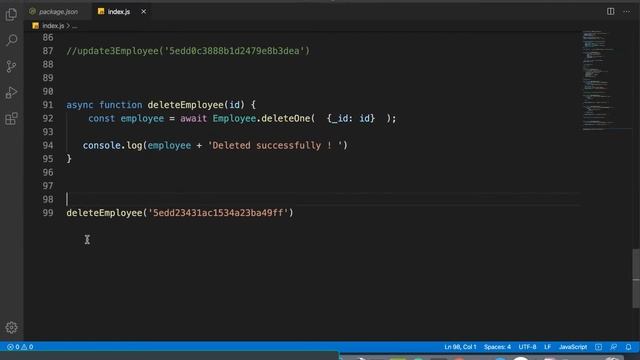This screenshot has width=640, height=360.
Task: Open the editor More Actions menu
Action: point(627,11)
